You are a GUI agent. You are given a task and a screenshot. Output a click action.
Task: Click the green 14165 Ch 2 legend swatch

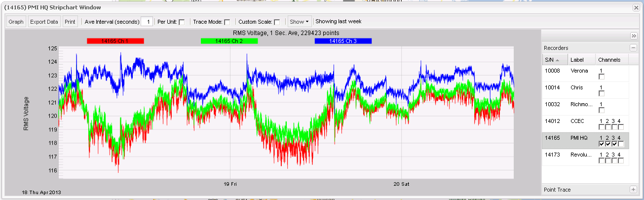(x=229, y=41)
